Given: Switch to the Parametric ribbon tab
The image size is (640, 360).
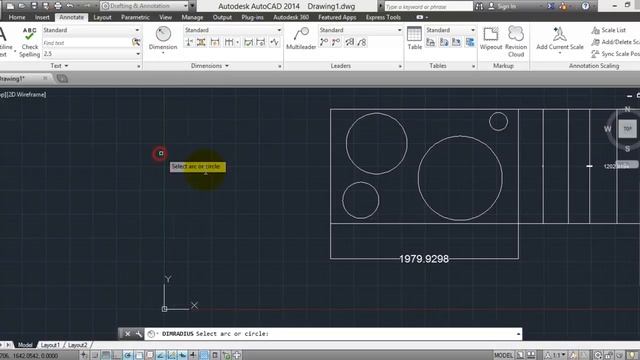Looking at the screenshot, I should (x=135, y=17).
